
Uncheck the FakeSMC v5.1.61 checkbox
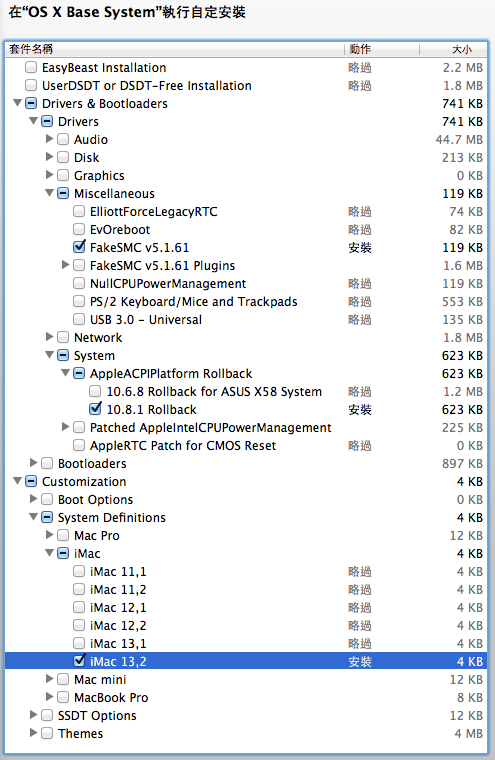[79, 247]
